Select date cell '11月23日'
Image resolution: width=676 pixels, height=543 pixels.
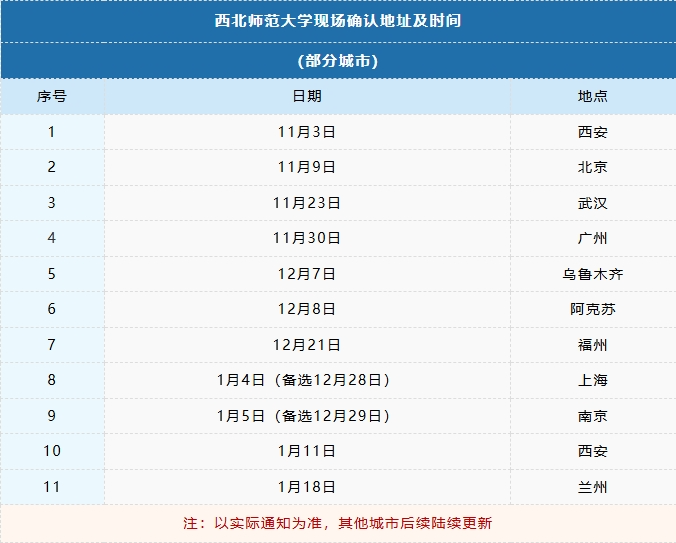point(307,203)
